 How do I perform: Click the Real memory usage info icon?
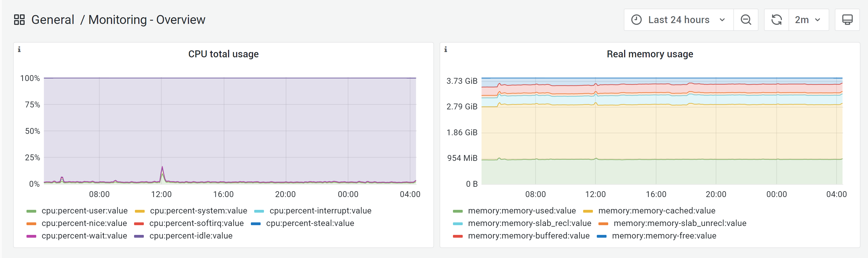pyautogui.click(x=445, y=50)
